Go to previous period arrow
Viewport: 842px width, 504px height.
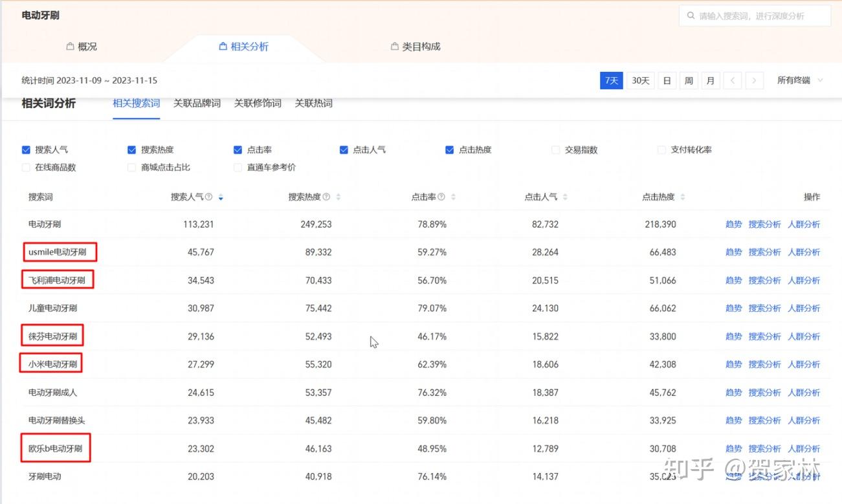coord(733,81)
